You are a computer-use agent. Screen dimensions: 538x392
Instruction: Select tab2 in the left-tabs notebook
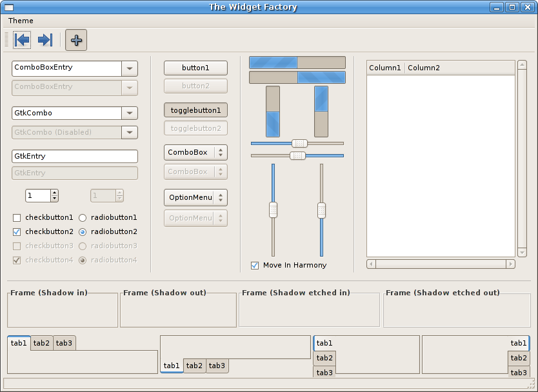click(324, 358)
